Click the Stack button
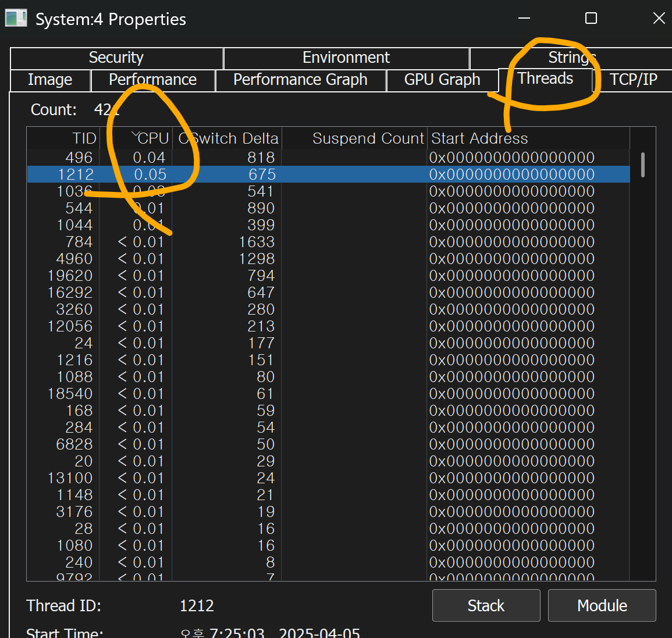This screenshot has width=672, height=638. pyautogui.click(x=486, y=605)
